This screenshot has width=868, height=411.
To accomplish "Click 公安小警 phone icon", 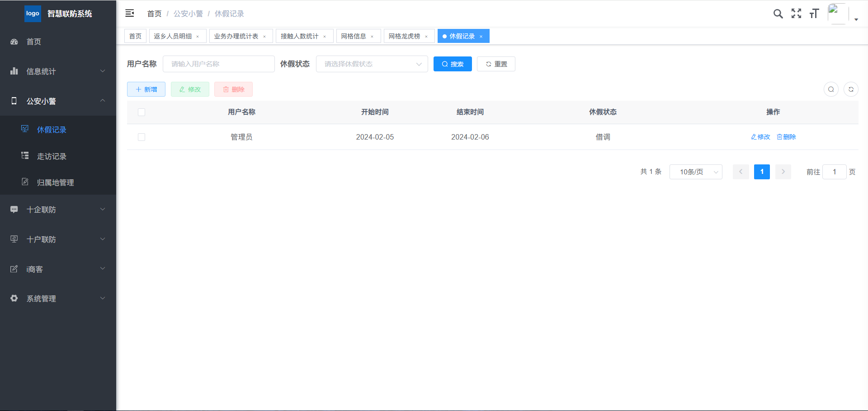I will [14, 101].
